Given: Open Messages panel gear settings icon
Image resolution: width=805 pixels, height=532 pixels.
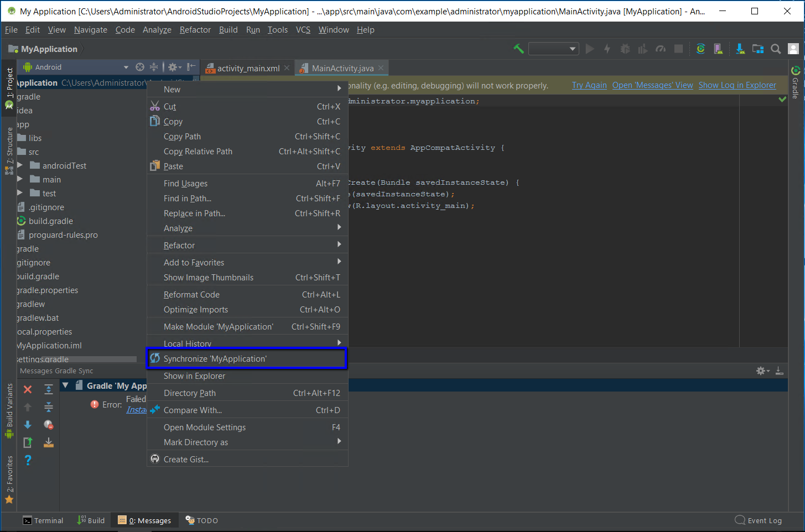Looking at the screenshot, I should click(x=763, y=371).
